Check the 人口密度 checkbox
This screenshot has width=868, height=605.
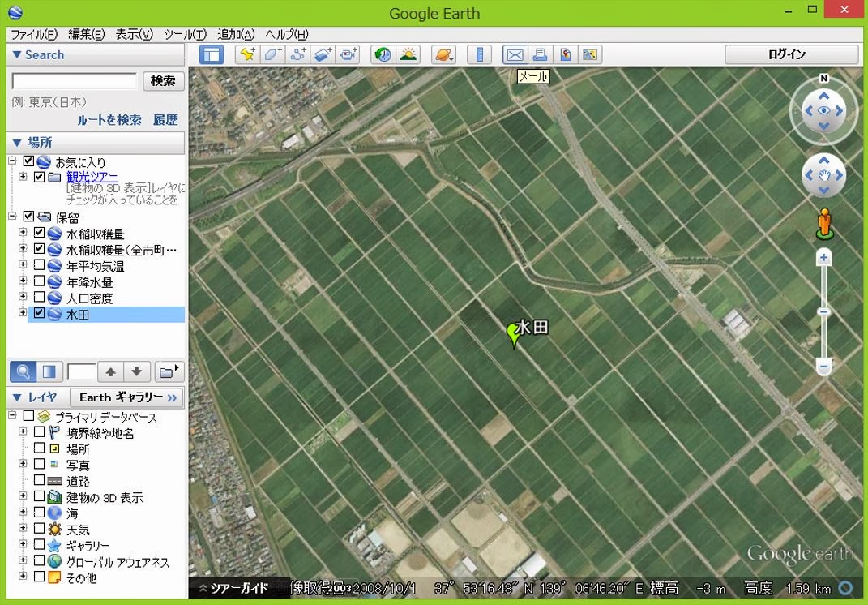(x=39, y=297)
